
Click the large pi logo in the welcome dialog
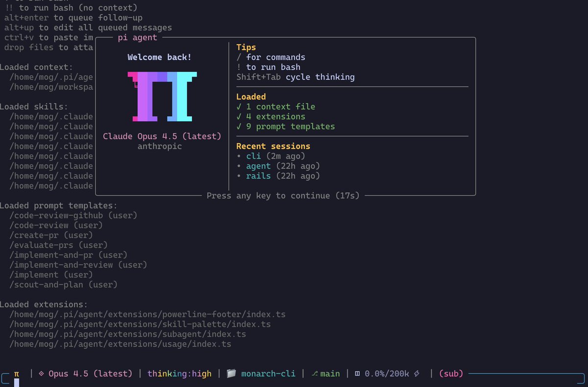pyautogui.click(x=162, y=97)
